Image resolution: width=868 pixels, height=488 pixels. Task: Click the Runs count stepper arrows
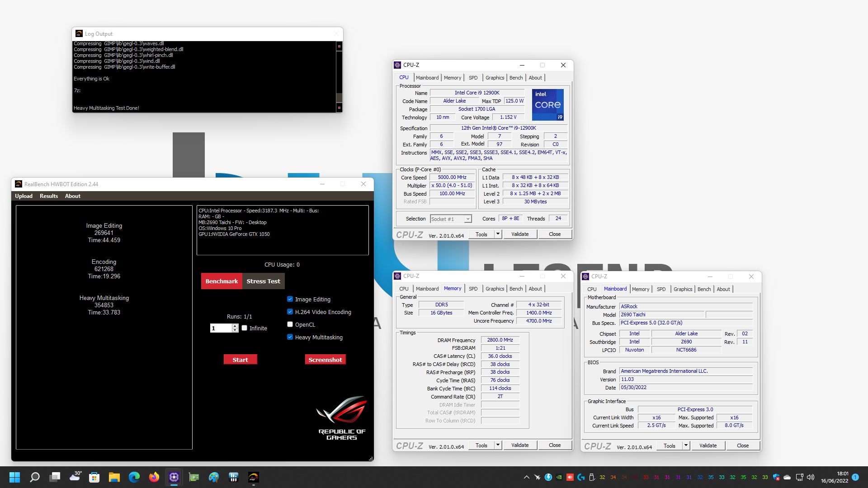235,328
